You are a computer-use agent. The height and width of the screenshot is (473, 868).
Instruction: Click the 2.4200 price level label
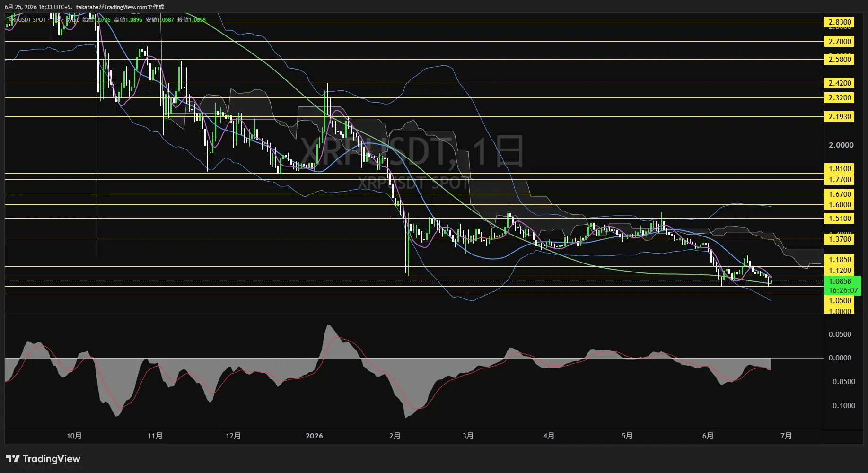pyautogui.click(x=840, y=83)
